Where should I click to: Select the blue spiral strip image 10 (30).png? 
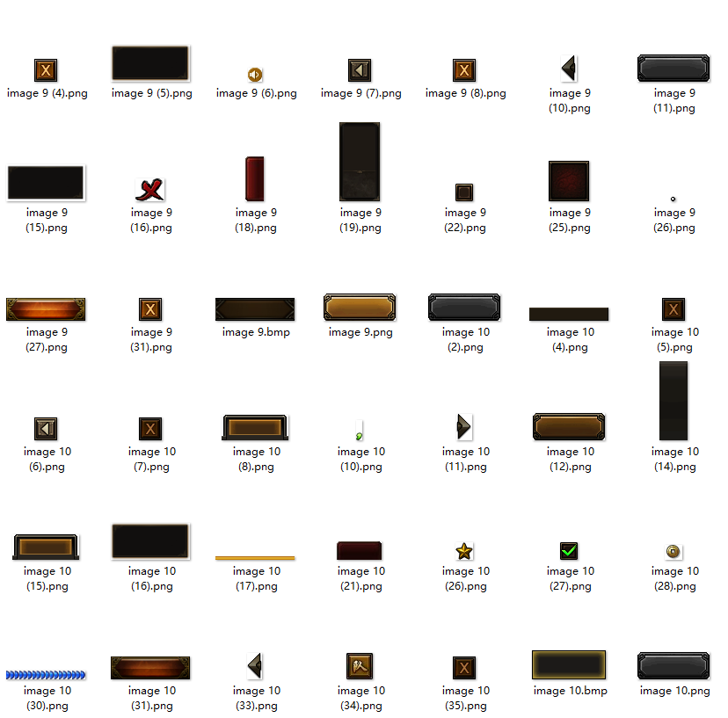(46, 674)
